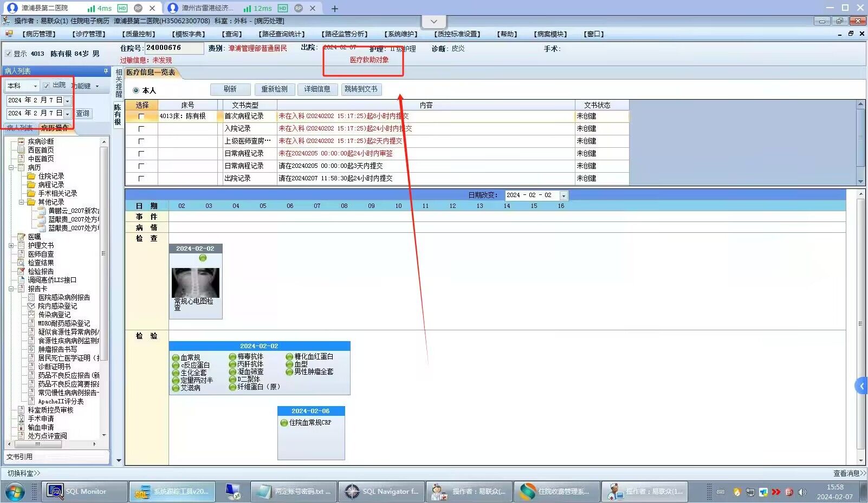Click the green 住院血常规CRP result icon
Viewport: 868px width, 503px height.
(x=284, y=423)
